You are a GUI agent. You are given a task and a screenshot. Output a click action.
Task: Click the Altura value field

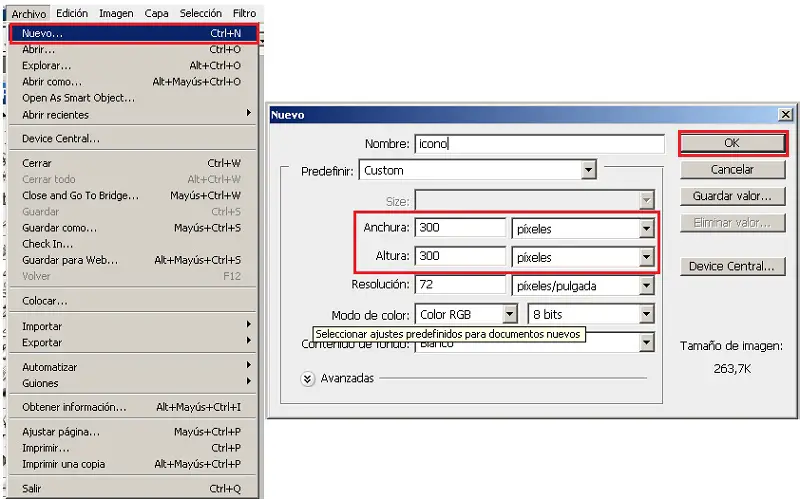click(x=460, y=256)
